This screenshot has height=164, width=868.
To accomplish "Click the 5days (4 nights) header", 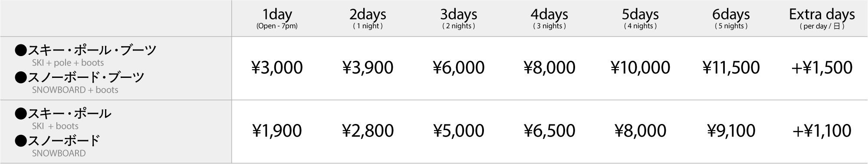I will (640, 19).
